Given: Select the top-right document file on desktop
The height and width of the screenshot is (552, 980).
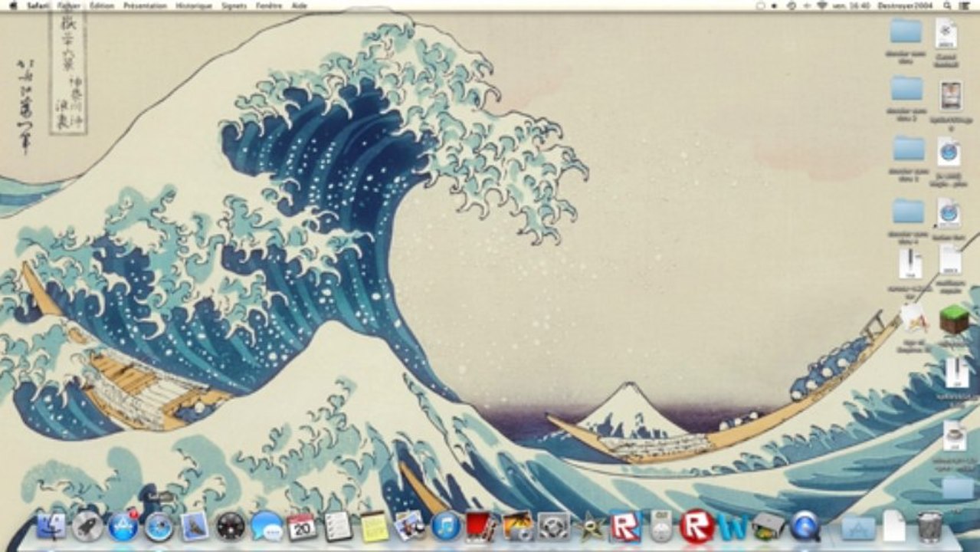Looking at the screenshot, I should click(947, 34).
